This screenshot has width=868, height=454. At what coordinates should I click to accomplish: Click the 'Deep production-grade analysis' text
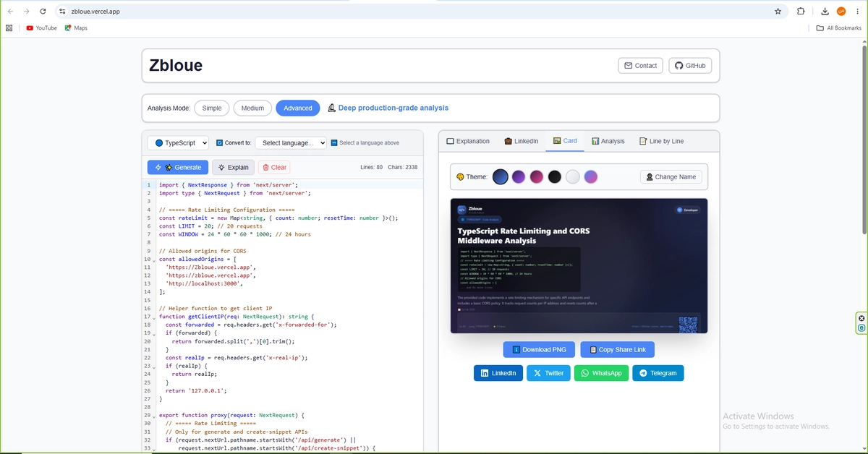click(393, 108)
